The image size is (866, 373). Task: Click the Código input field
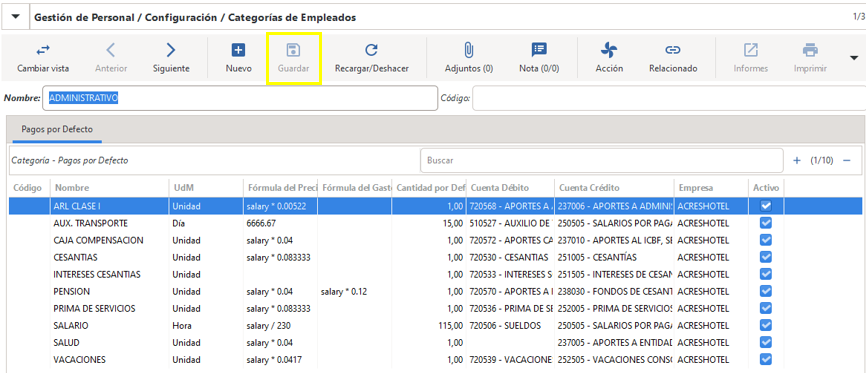click(669, 98)
